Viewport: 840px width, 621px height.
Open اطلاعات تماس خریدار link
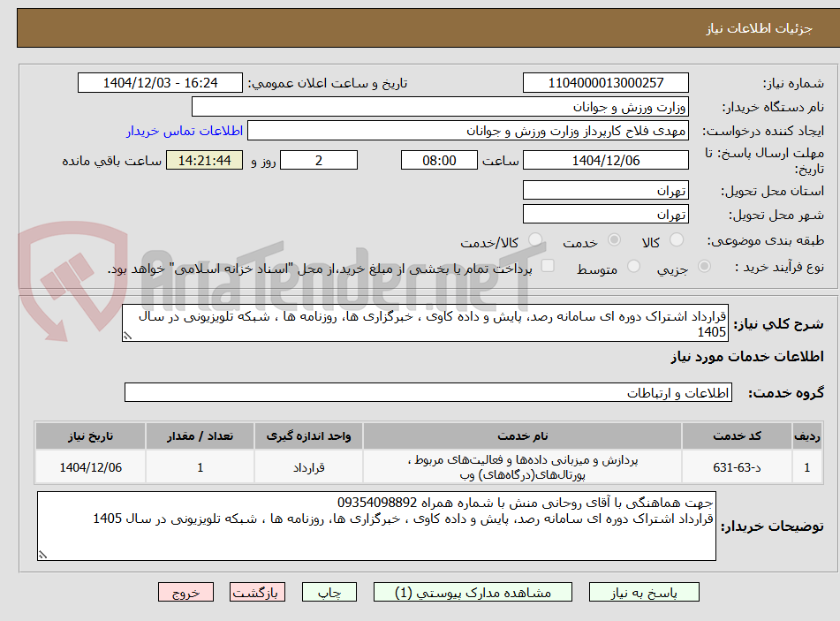coord(185,131)
